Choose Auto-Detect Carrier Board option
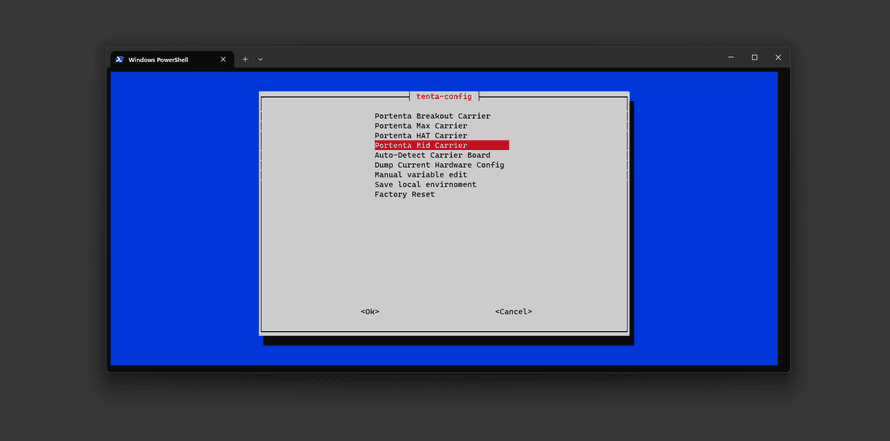 click(432, 155)
